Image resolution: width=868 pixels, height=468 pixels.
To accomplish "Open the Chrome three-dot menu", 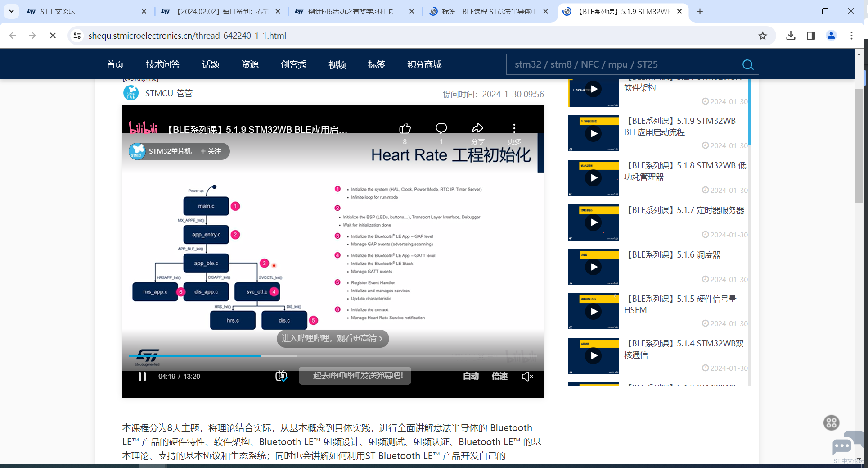I will pyautogui.click(x=851, y=36).
